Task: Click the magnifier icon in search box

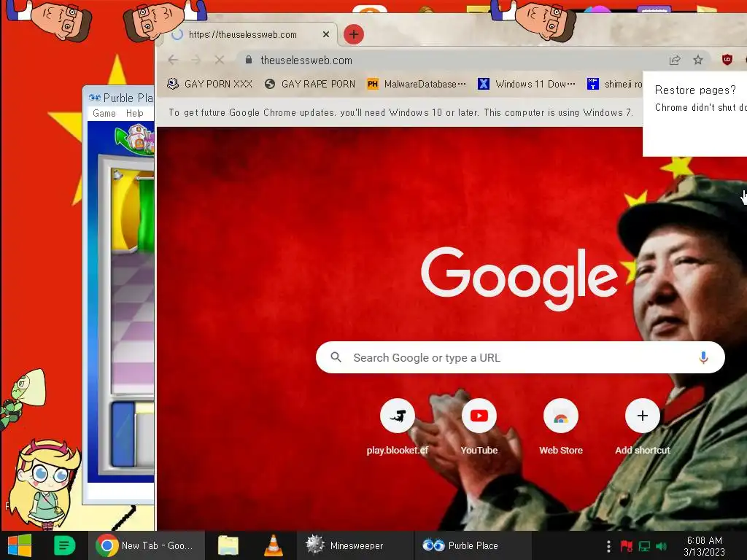Action: click(x=336, y=357)
